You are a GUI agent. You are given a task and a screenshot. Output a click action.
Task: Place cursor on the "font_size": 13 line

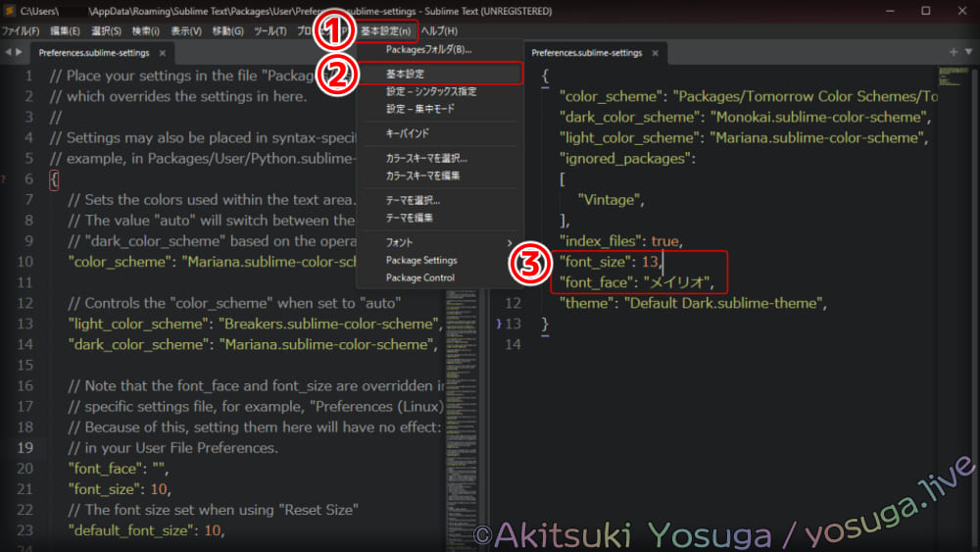(608, 262)
